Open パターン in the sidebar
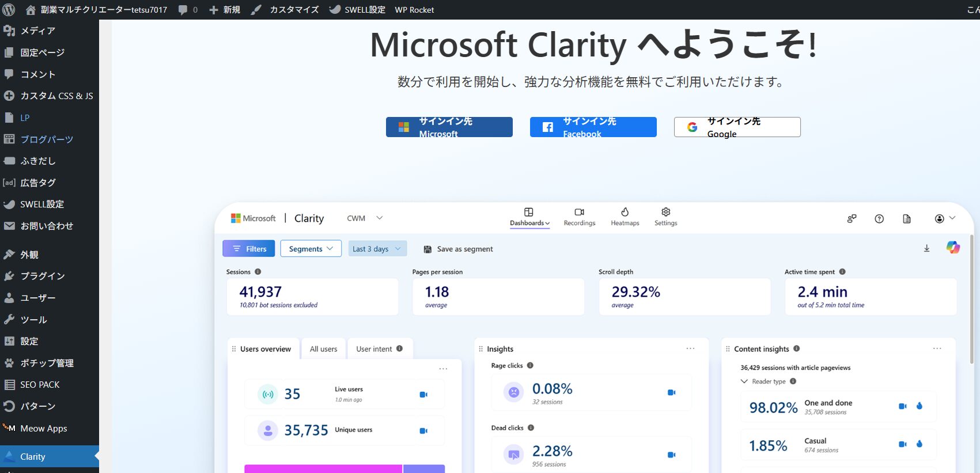This screenshot has width=980, height=473. [x=50, y=406]
